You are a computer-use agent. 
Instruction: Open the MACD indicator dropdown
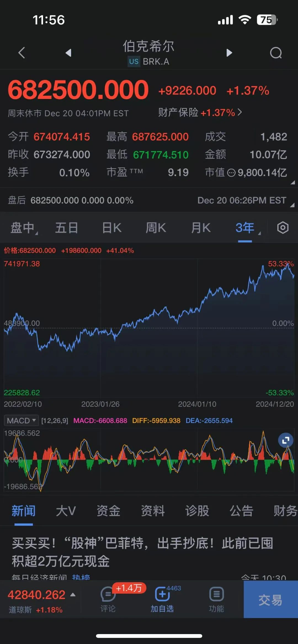coord(21,421)
